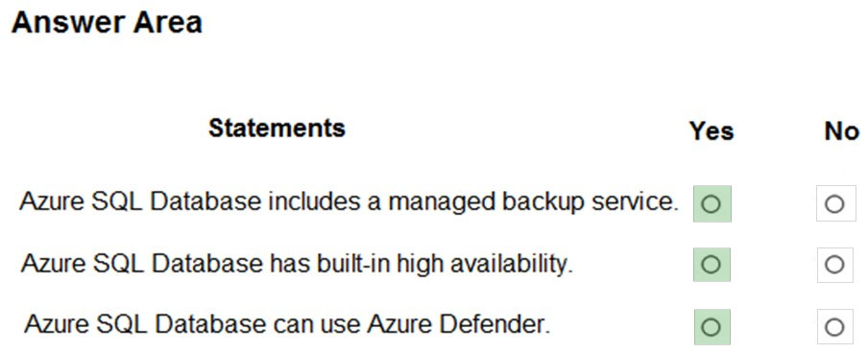Image resolution: width=868 pixels, height=353 pixels.
Task: Mark No for Azure Defender statement
Action: point(834,327)
